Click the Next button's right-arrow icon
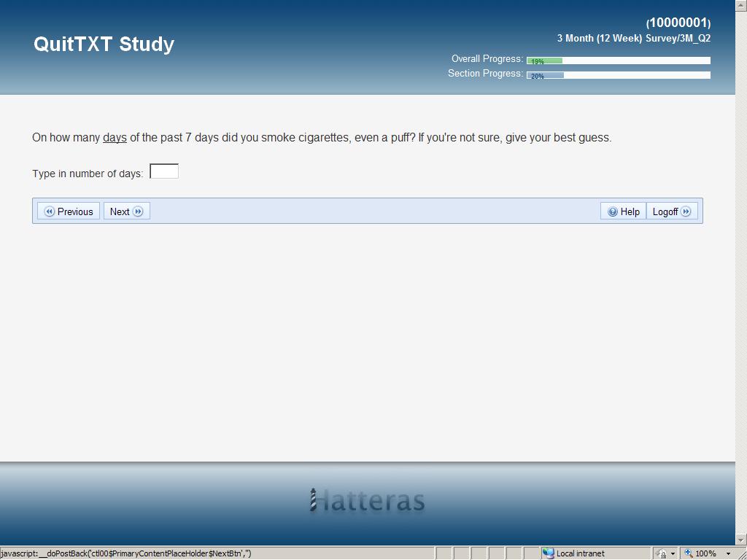 (x=138, y=211)
